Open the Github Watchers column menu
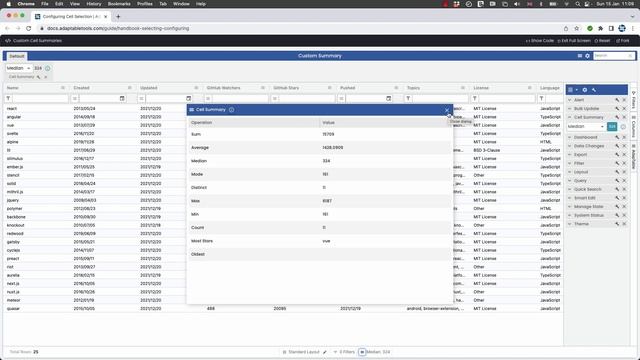 tap(263, 88)
